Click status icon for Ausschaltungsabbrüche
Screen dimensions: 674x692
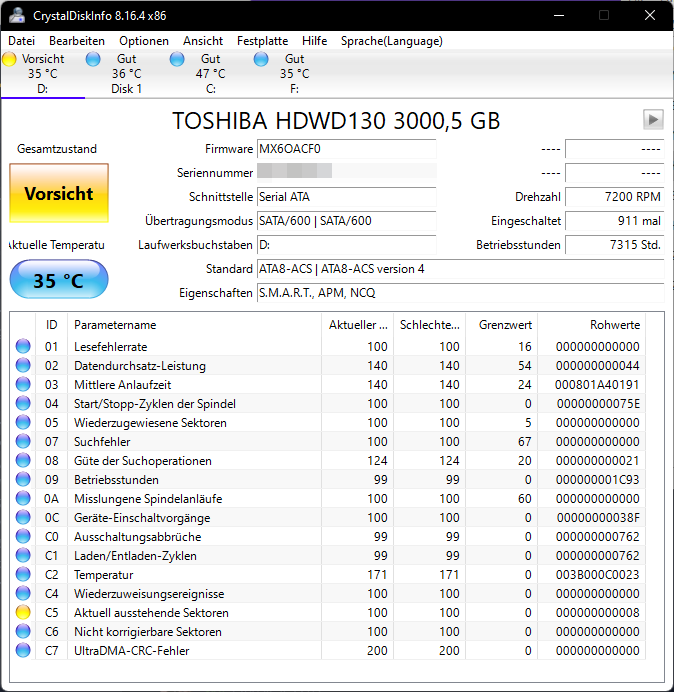[x=23, y=536]
